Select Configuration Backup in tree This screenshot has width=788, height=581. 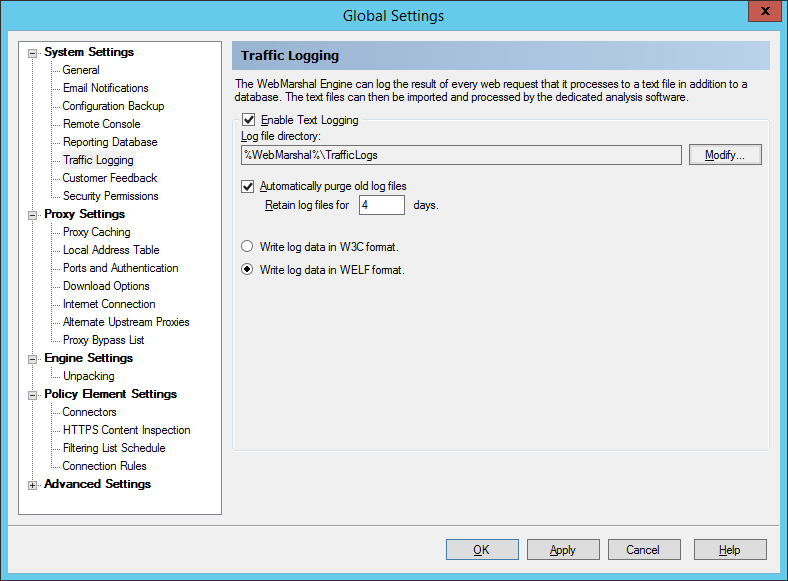(113, 106)
